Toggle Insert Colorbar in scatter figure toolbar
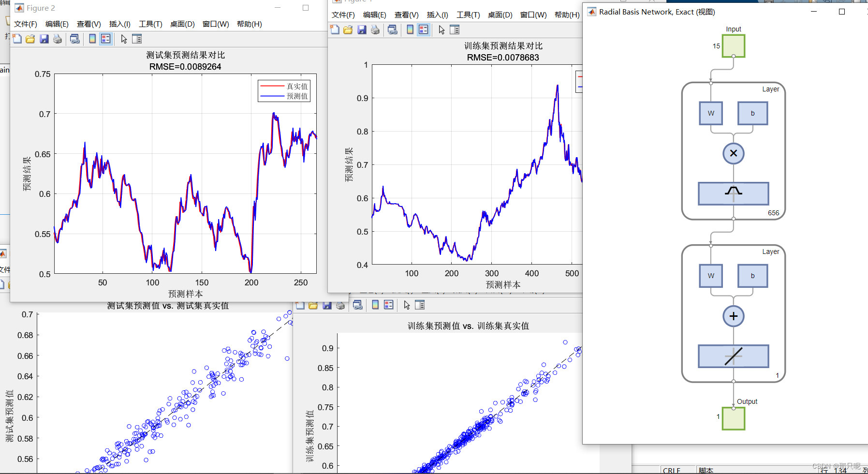The width and height of the screenshot is (868, 474). point(375,305)
